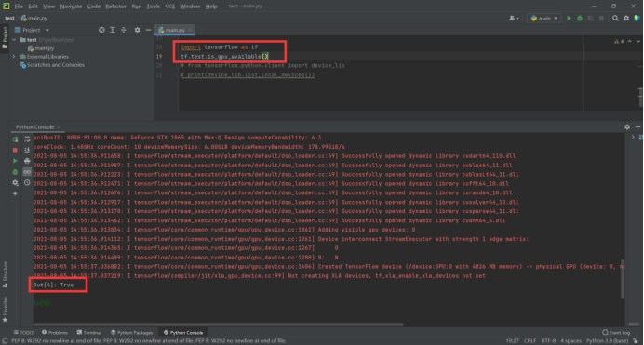Close the Python Console tab
Screen dimensions: 644x345
point(59,127)
